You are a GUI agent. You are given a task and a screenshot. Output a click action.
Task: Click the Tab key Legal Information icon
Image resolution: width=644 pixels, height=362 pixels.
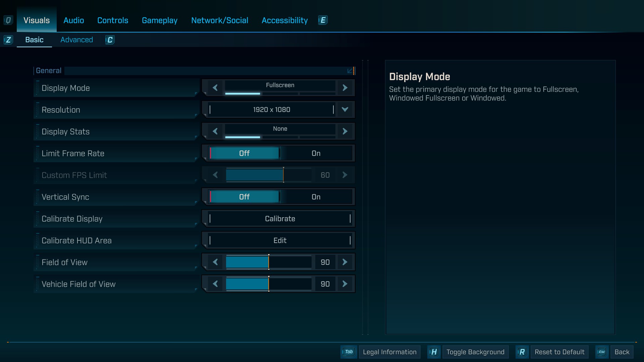(349, 352)
